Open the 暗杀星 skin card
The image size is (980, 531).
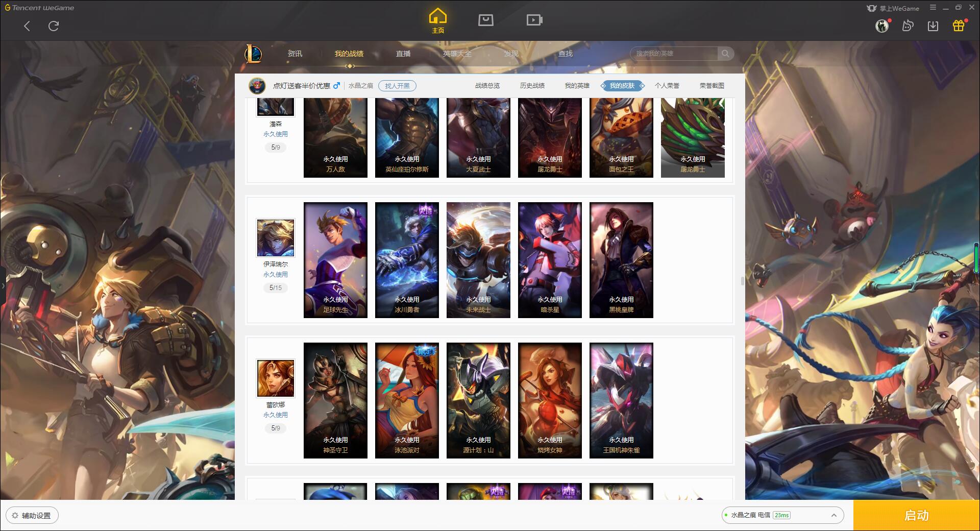pos(550,260)
